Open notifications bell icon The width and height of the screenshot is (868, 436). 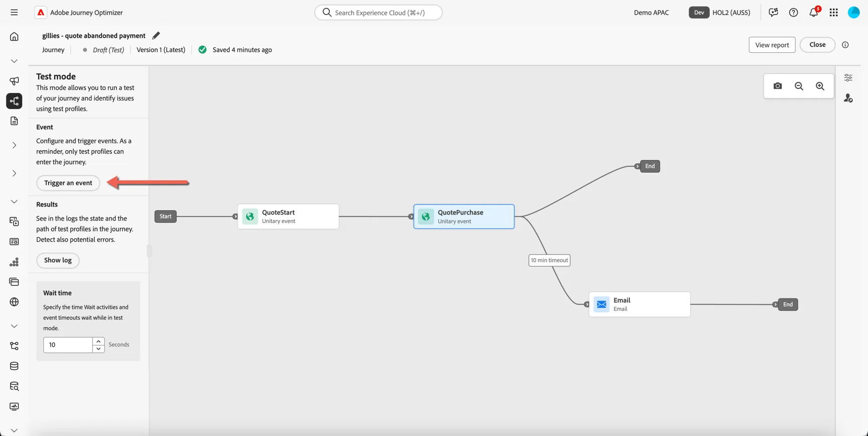click(813, 13)
